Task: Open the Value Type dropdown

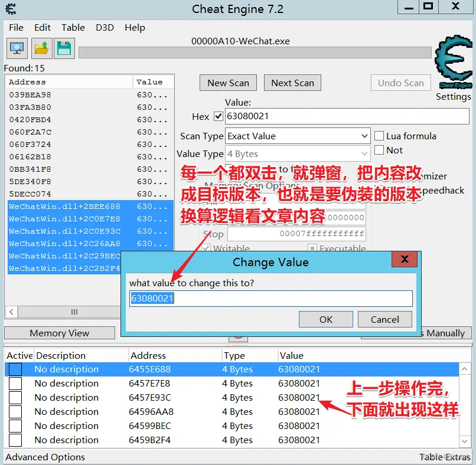Action: pyautogui.click(x=364, y=154)
